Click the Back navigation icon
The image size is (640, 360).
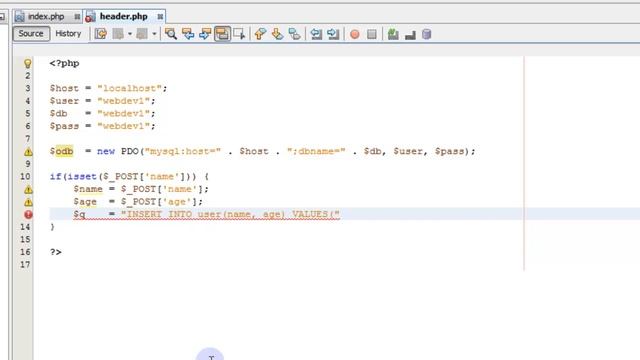(118, 34)
